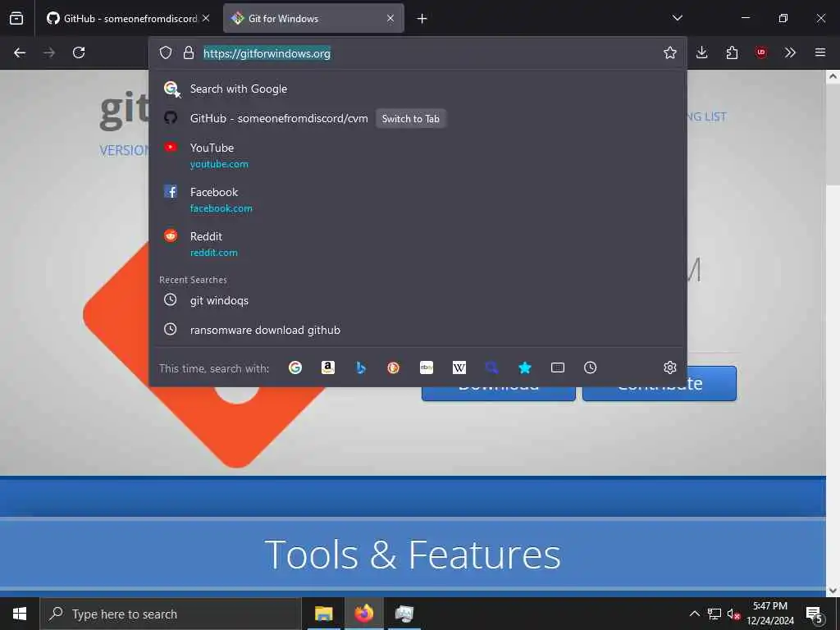Click Switch to Tab button
This screenshot has height=630, width=840.
click(x=410, y=119)
